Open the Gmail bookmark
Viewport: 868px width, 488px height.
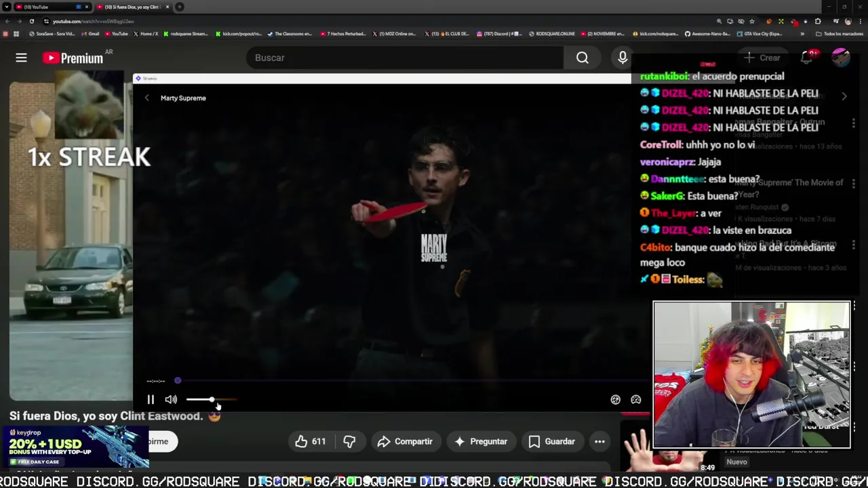click(x=90, y=33)
